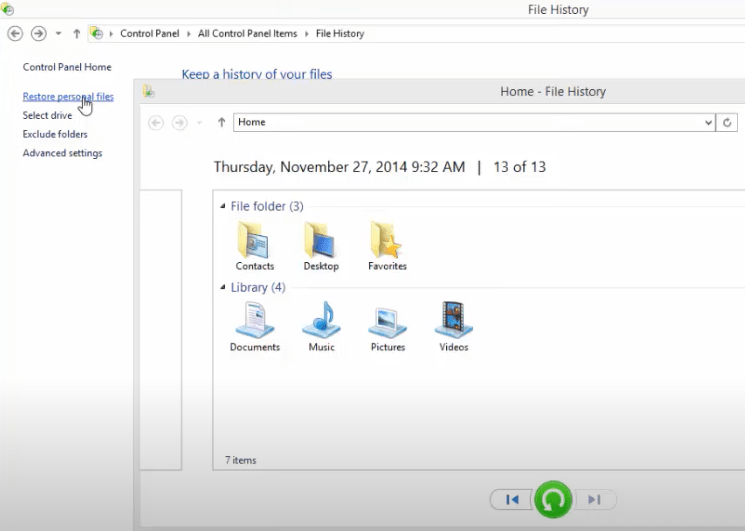Screen dimensions: 745x531
Task: Open the Favorites folder icon
Action: pos(387,240)
